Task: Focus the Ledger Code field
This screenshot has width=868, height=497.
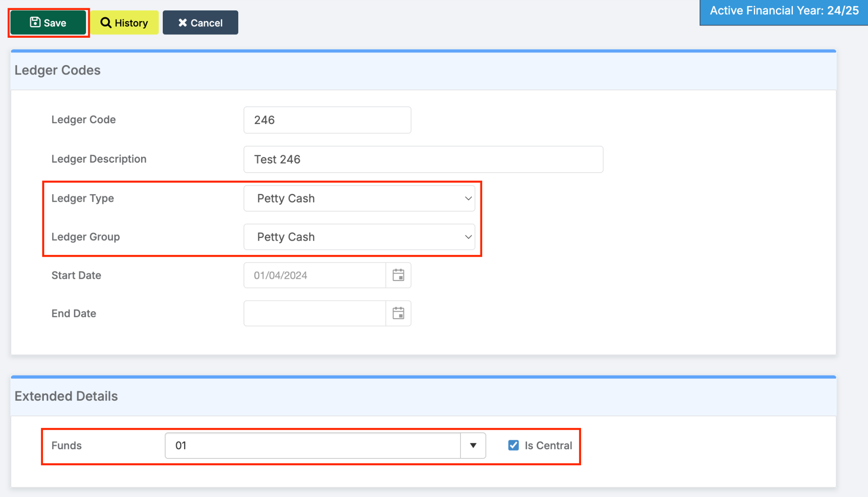Action: pyautogui.click(x=327, y=120)
